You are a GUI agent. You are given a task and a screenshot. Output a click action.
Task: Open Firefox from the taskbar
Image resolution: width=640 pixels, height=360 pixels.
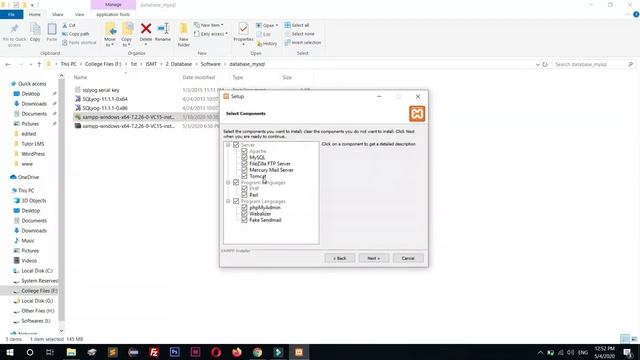237,352
